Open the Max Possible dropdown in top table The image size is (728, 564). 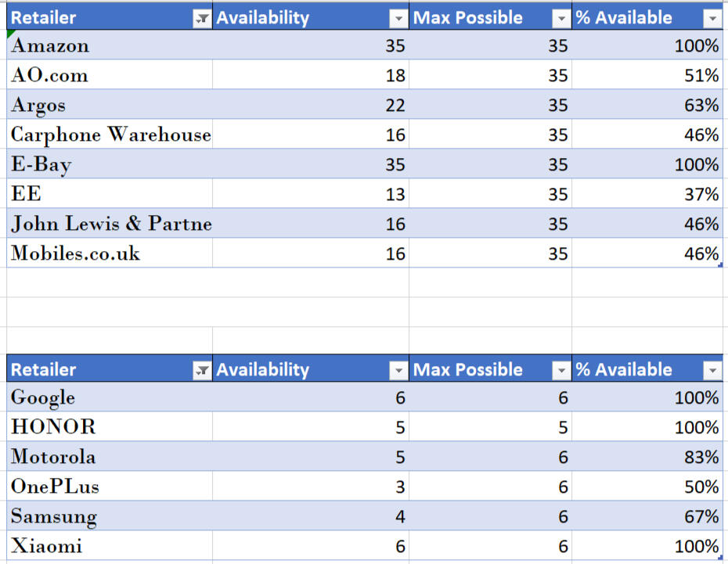tap(561, 17)
